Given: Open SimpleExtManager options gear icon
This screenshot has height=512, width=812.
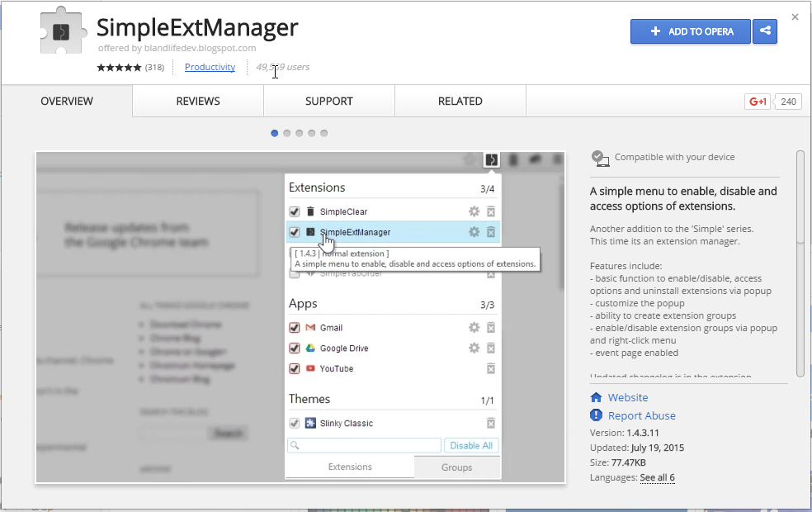Looking at the screenshot, I should [474, 232].
